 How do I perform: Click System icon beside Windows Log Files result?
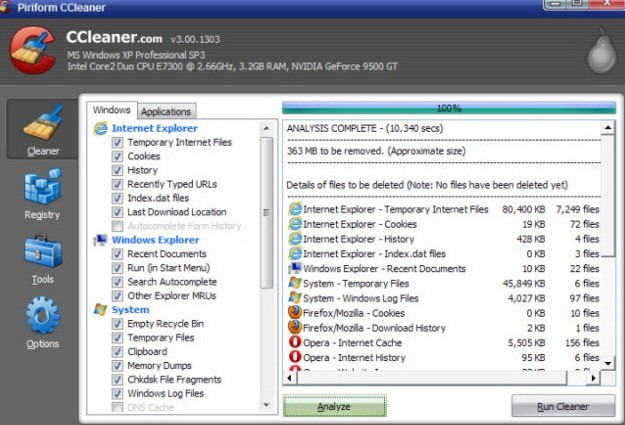(295, 298)
